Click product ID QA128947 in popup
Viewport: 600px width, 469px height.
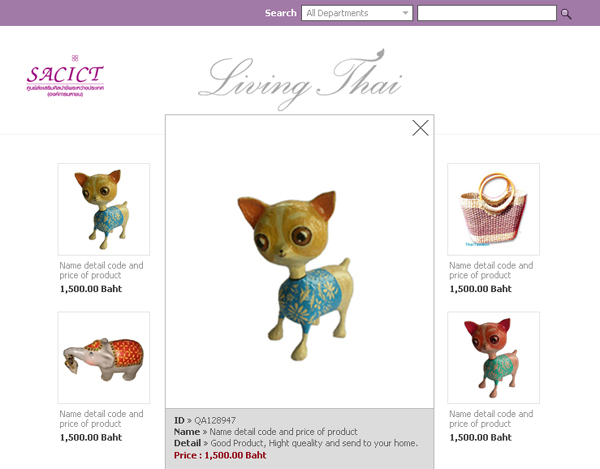click(x=215, y=420)
